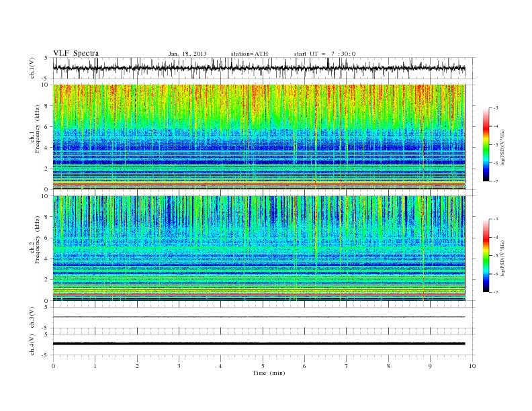Image resolution: width=532 pixels, height=411 pixels.
Task: Click the "VLF Spectra" title text
Action: click(76, 53)
